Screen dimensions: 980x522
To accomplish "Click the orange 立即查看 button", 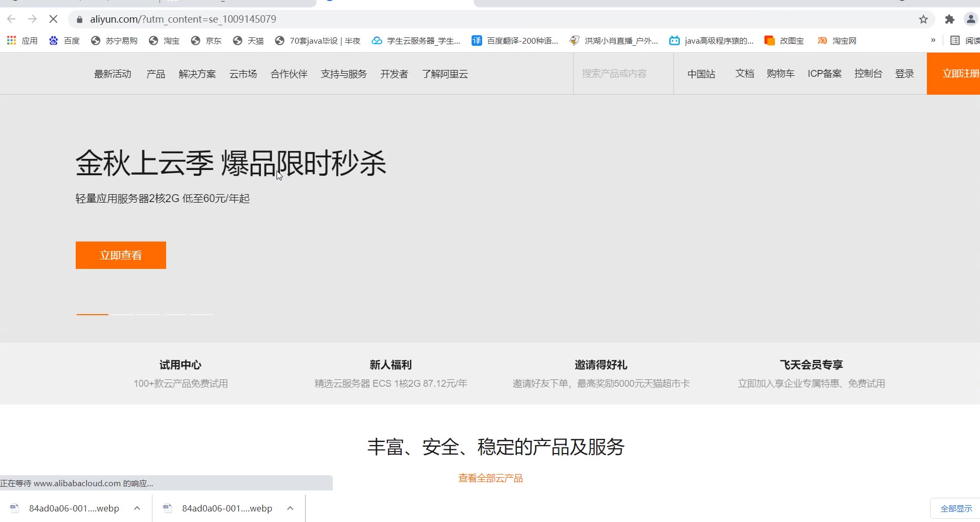I will (121, 255).
